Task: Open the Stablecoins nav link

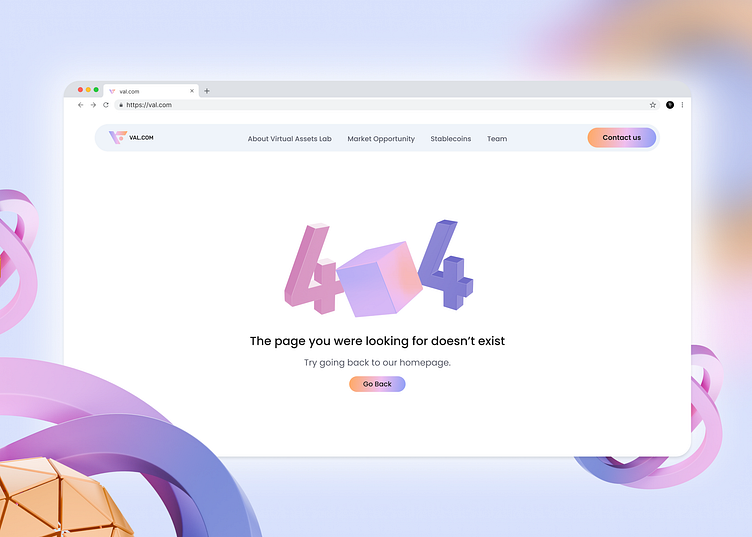Action: point(450,139)
